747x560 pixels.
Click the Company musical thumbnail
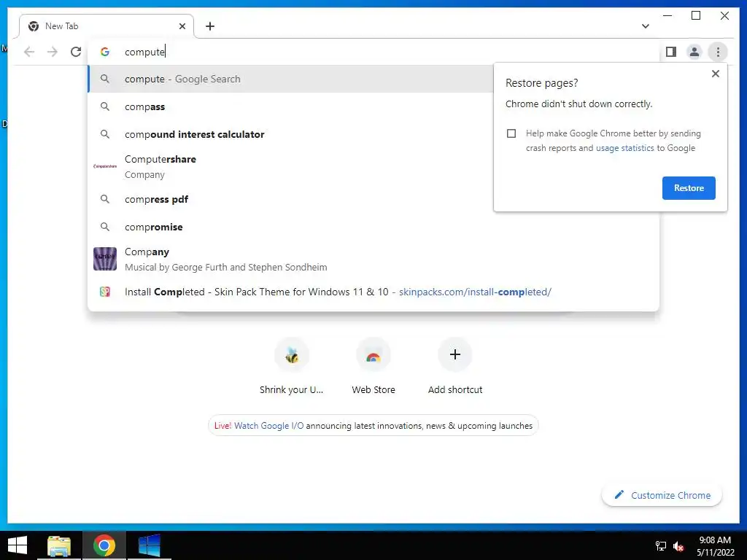point(105,259)
